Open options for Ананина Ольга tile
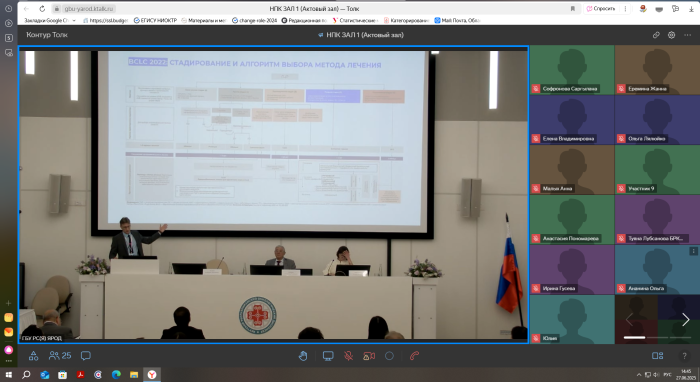 pyautogui.click(x=693, y=251)
